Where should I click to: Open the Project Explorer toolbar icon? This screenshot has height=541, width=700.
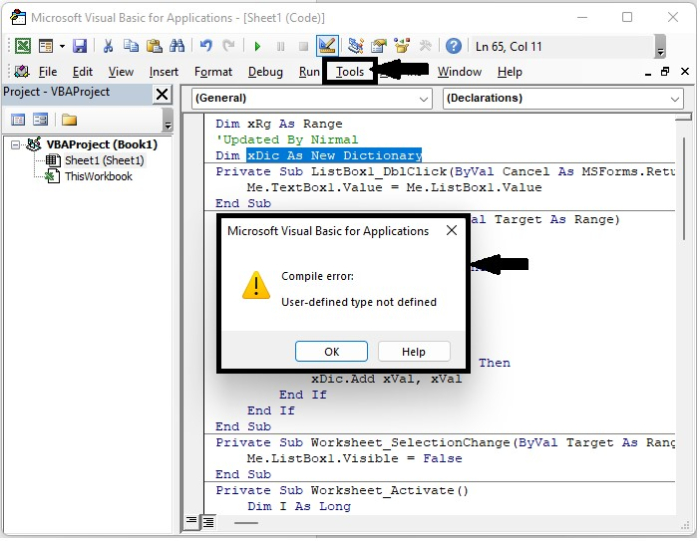click(x=355, y=46)
